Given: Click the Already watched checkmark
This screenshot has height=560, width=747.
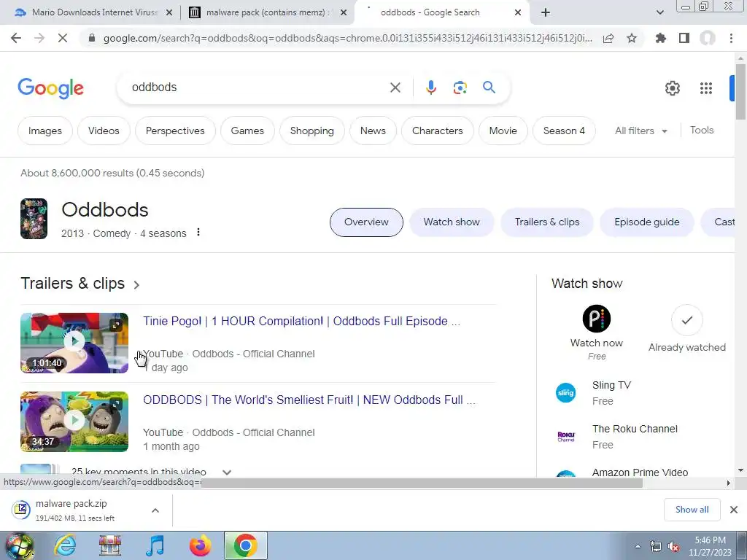Looking at the screenshot, I should coord(686,320).
